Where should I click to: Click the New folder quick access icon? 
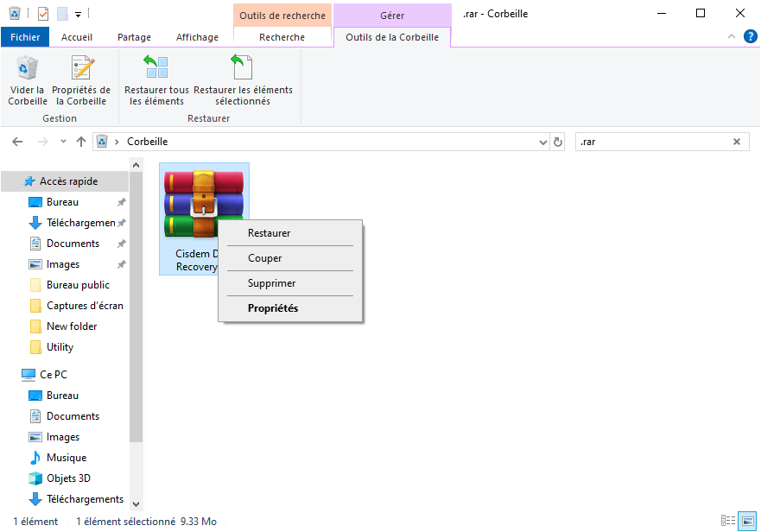[62, 14]
